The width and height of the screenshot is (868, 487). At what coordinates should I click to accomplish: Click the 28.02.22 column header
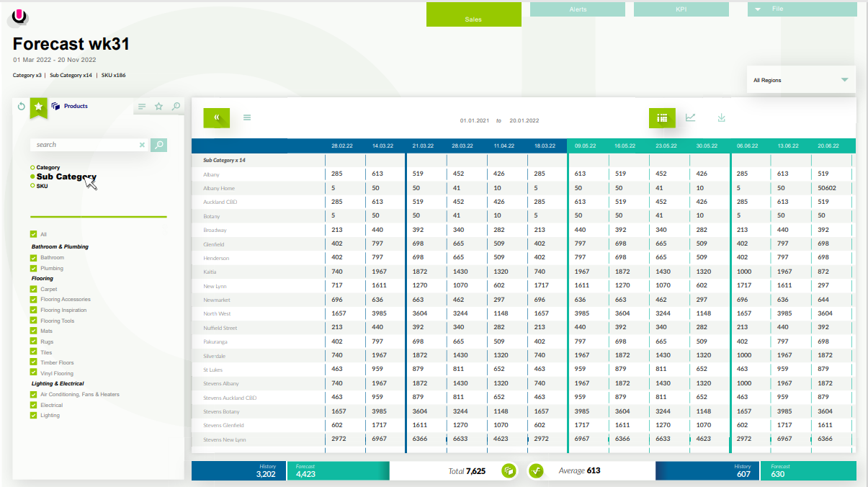342,146
